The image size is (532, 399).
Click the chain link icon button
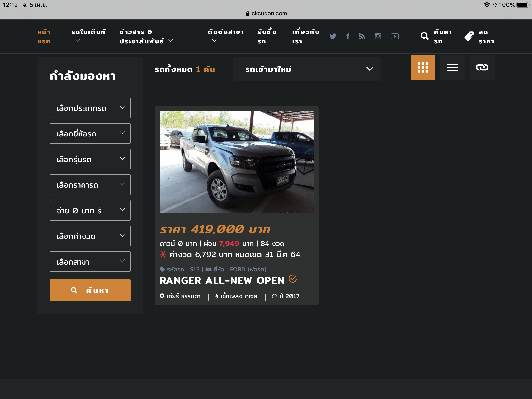click(482, 67)
